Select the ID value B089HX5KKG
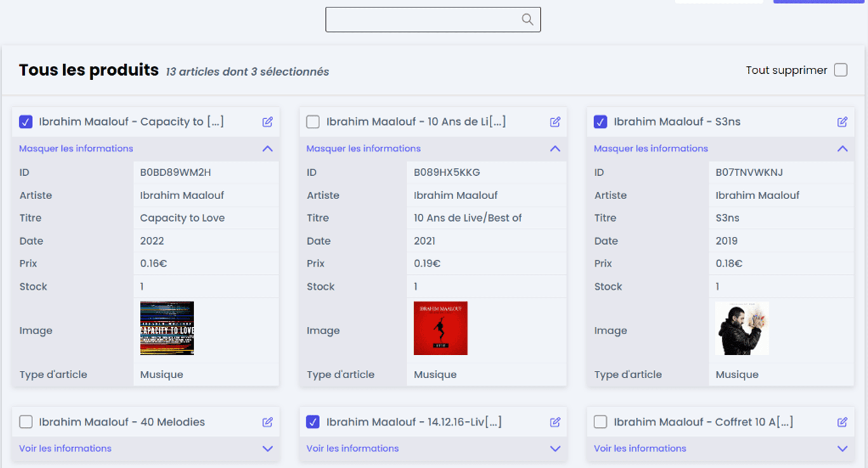This screenshot has height=468, width=868. click(x=447, y=173)
